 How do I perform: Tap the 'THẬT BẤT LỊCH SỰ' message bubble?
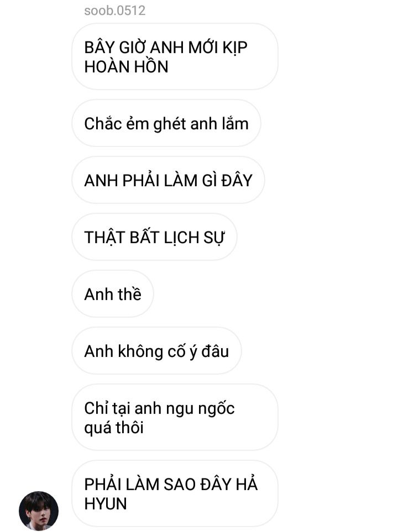point(155,237)
